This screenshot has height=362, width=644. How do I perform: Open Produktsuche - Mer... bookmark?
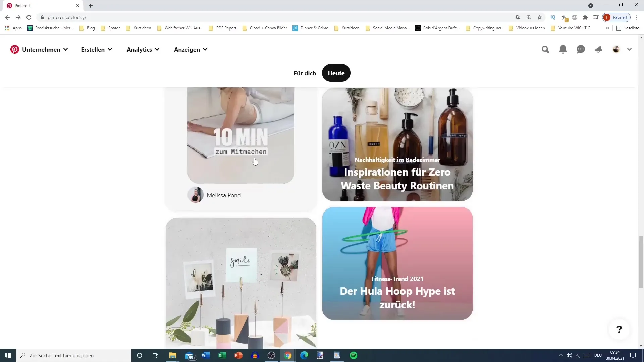(50, 28)
